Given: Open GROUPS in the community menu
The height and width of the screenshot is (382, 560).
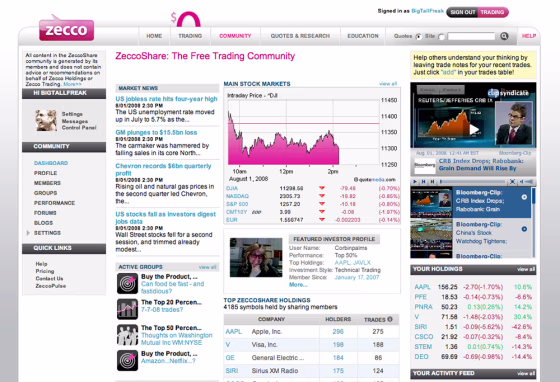Looking at the screenshot, I should tap(45, 193).
